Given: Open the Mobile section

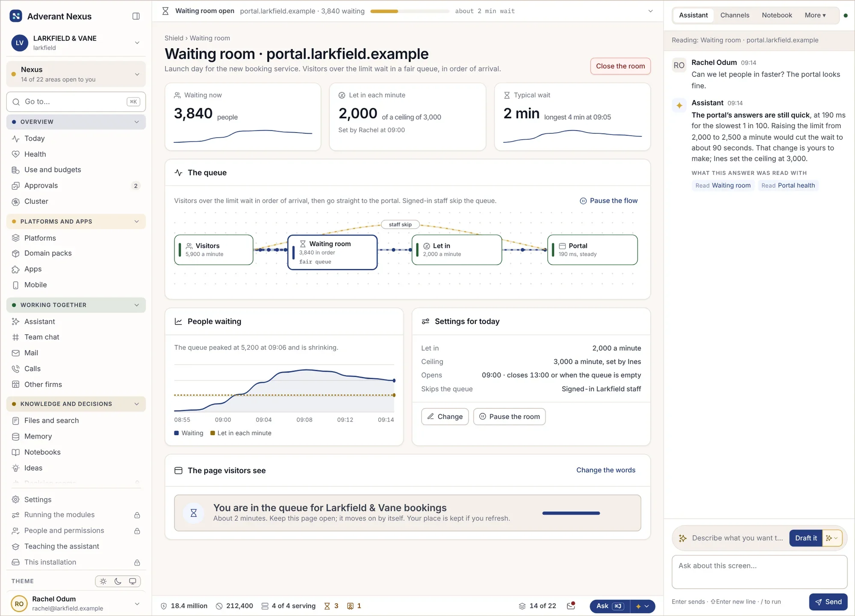Looking at the screenshot, I should (76, 285).
